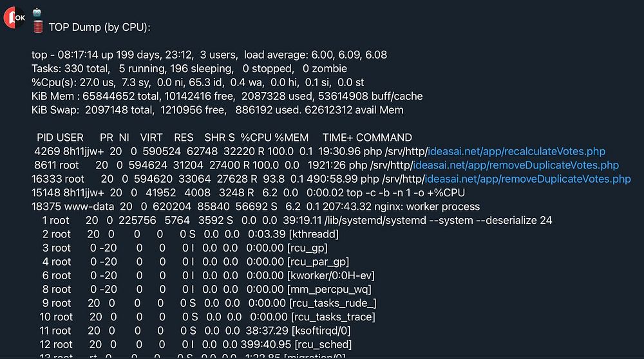Select the KiB Swap statistics line
The height and width of the screenshot is (359, 644).
coord(217,110)
